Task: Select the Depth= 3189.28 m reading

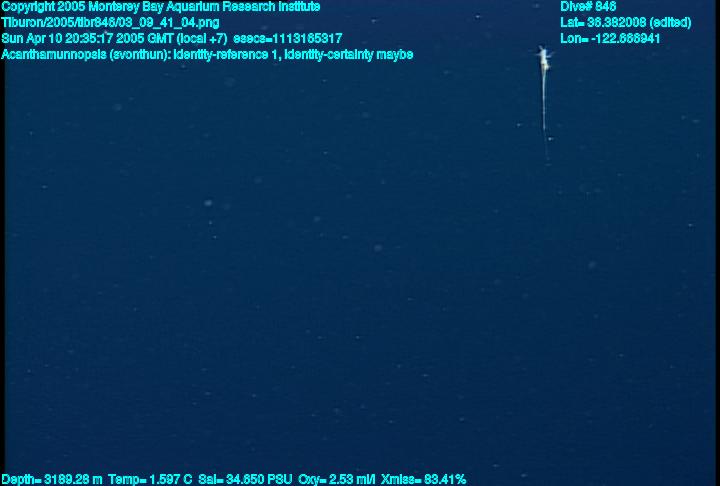Action: (x=52, y=480)
